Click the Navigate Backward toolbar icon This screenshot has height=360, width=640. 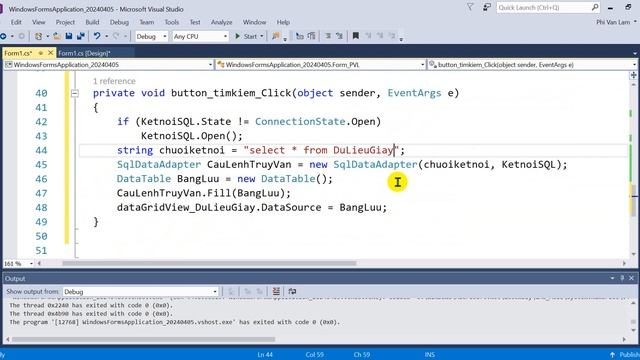4,36
